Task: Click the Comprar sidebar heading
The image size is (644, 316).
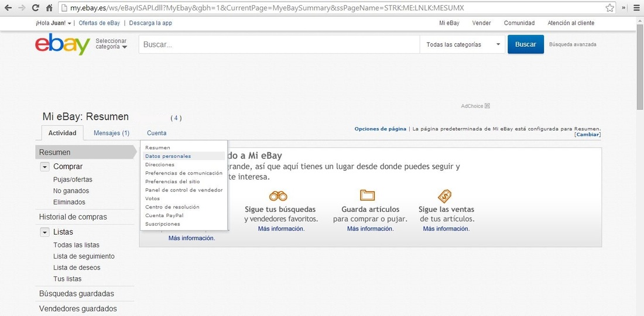Action: [x=68, y=167]
